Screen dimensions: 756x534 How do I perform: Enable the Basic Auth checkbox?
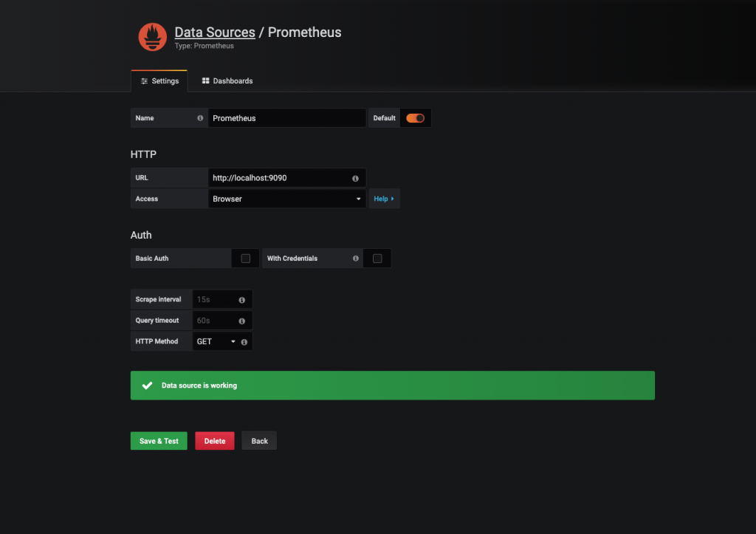(245, 259)
